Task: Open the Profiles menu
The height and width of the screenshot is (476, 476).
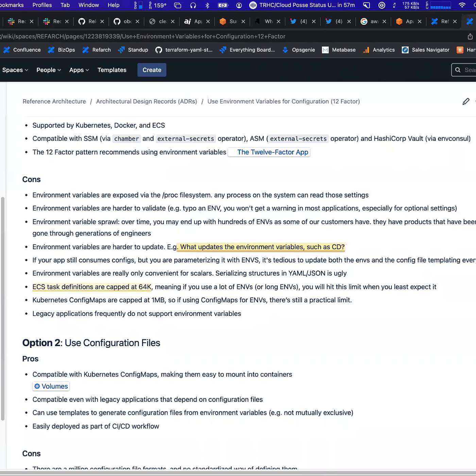Action: pyautogui.click(x=42, y=5)
